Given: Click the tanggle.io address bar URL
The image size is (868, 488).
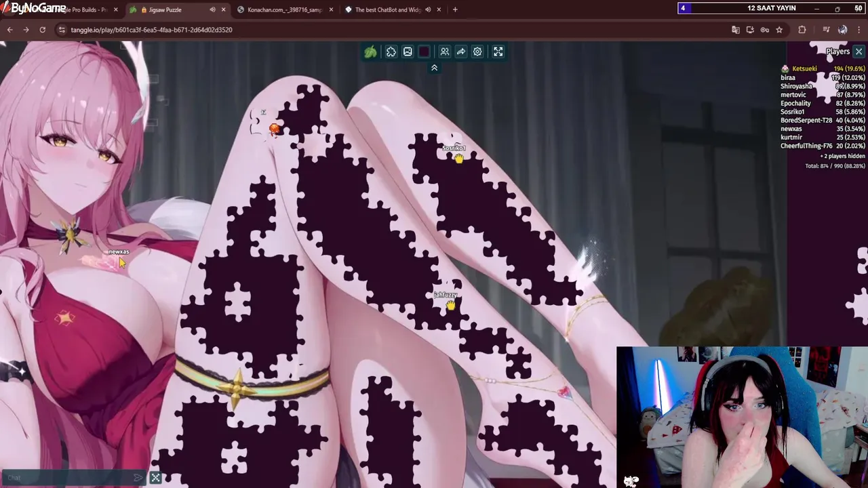Looking at the screenshot, I should point(151,30).
